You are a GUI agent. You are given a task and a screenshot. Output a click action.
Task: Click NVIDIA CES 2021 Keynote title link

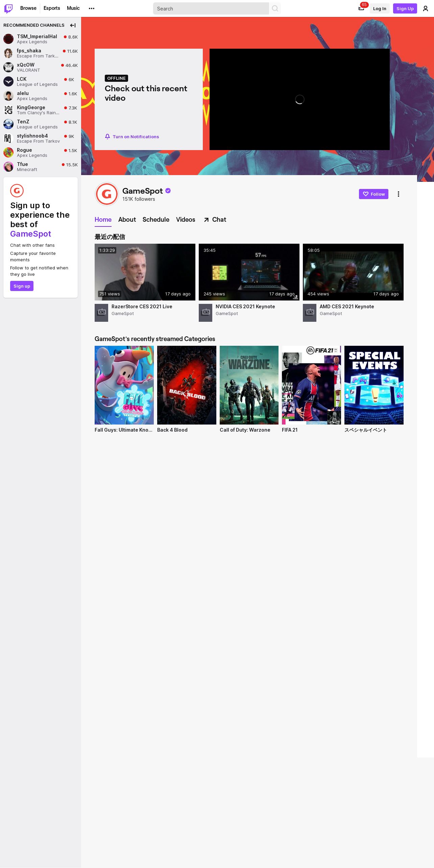coord(245,307)
